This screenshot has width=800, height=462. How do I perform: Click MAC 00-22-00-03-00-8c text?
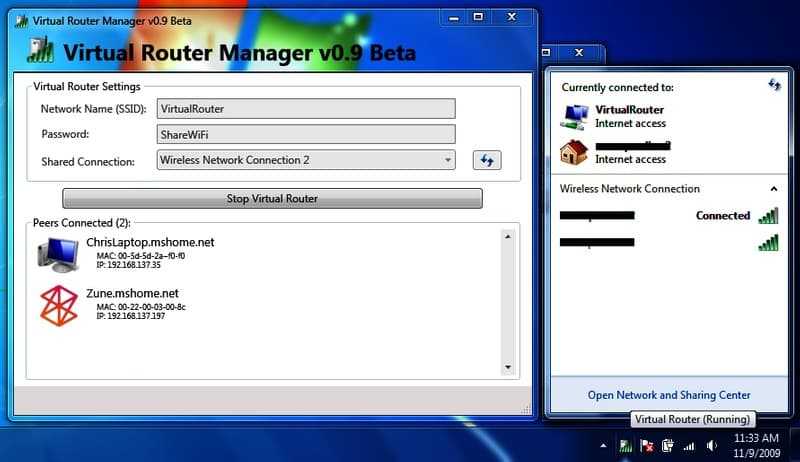(x=141, y=307)
